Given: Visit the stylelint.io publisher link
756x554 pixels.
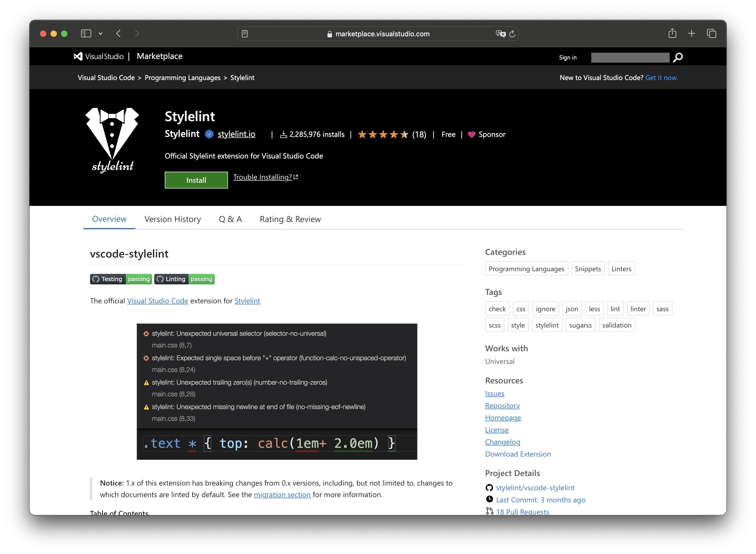Looking at the screenshot, I should tap(236, 134).
